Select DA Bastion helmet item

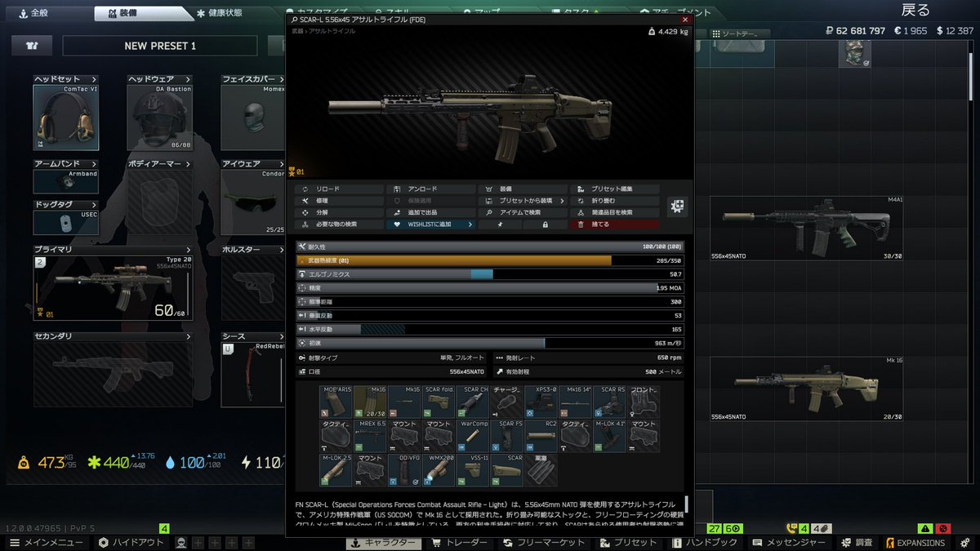pyautogui.click(x=160, y=118)
